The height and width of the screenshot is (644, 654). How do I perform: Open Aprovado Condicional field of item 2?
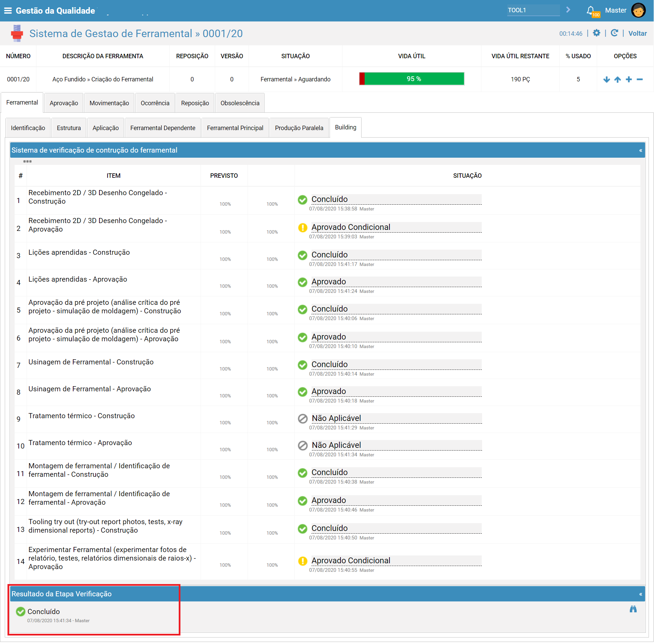click(x=396, y=227)
